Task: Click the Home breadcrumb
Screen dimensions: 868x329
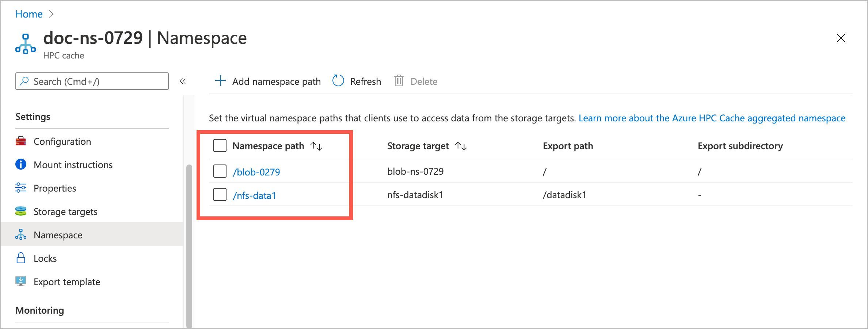Action: [x=28, y=14]
